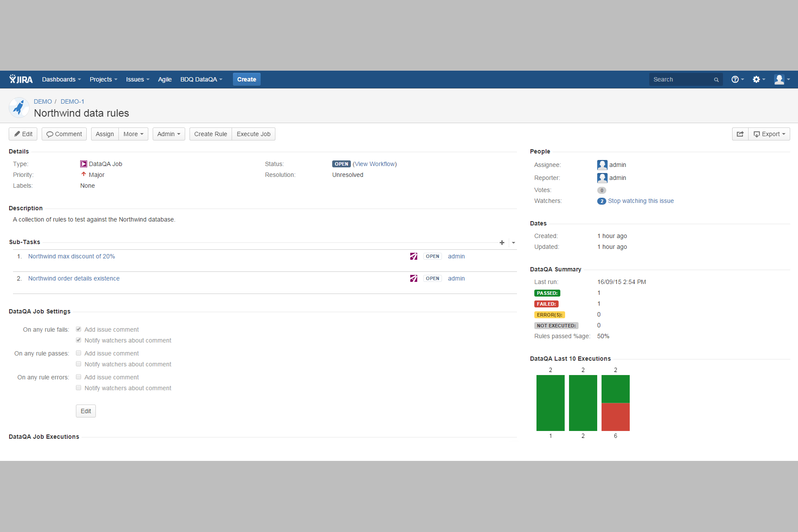Open the Dashboards dropdown menu
798x532 pixels.
(62, 79)
